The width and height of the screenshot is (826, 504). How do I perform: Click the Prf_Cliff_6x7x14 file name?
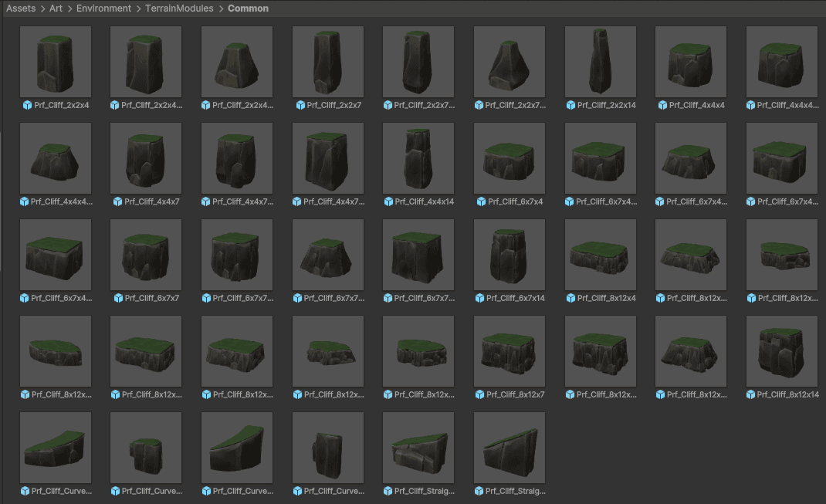click(x=515, y=298)
